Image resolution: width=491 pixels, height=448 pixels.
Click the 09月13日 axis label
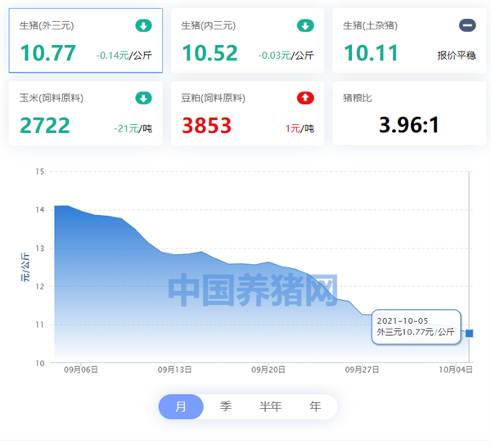coord(174,370)
